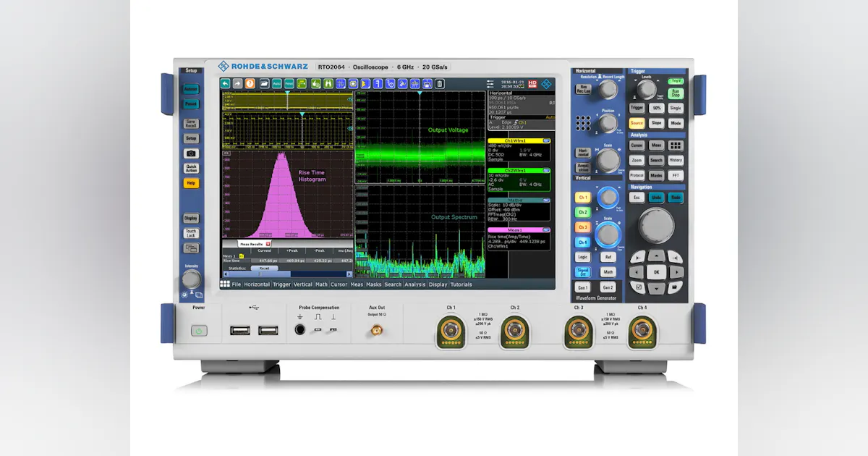This screenshot has width=868, height=456.
Task: Push the horizontal Position knob
Action: pos(609,123)
